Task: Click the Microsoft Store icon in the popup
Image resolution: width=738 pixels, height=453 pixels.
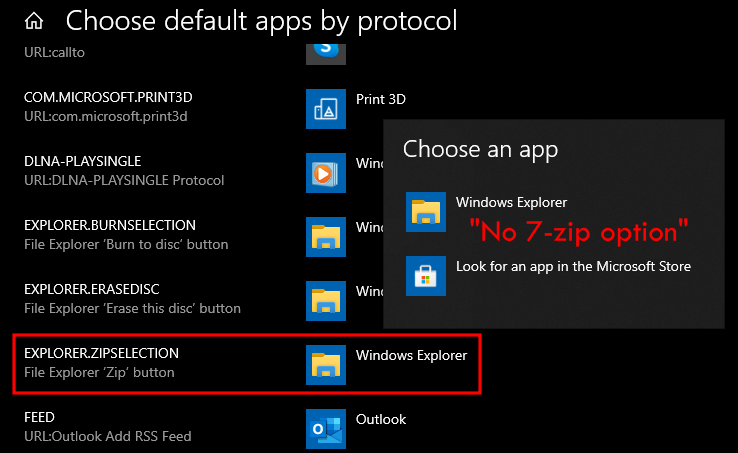Action: coord(426,276)
